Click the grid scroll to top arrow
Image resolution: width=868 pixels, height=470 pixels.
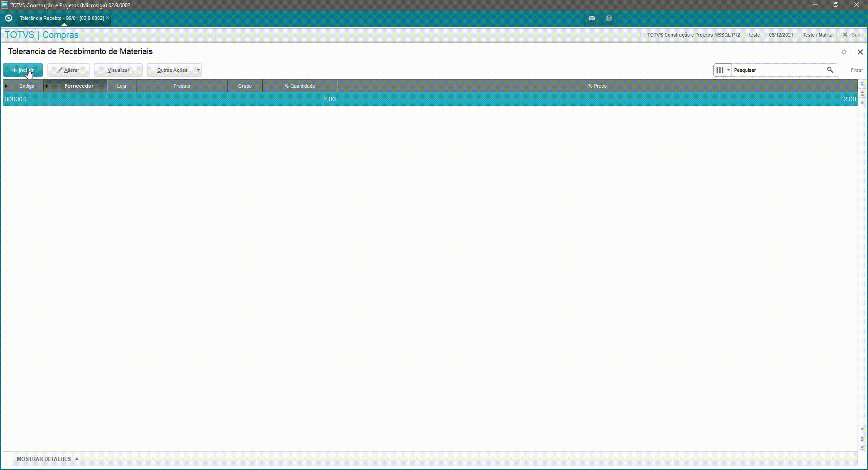862,85
